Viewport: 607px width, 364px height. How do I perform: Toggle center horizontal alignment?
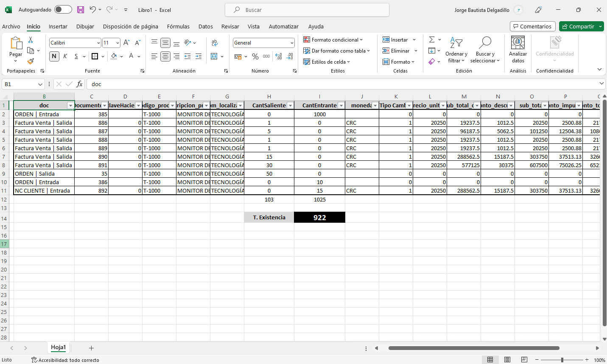tap(165, 56)
